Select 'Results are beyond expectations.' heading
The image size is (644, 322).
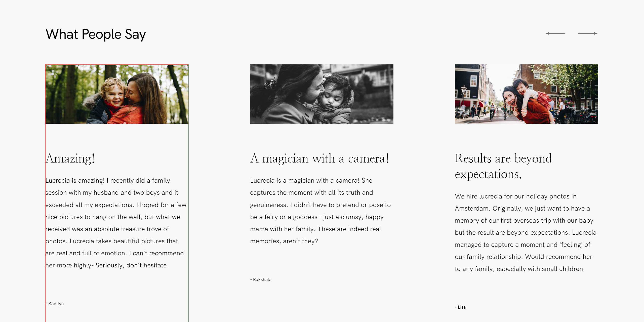[x=503, y=166]
